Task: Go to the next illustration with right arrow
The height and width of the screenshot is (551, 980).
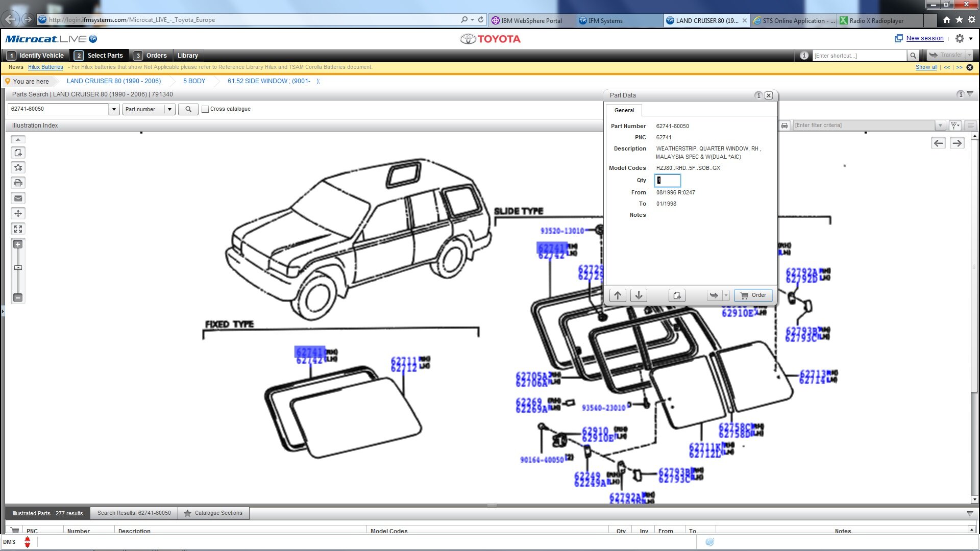Action: click(x=957, y=143)
